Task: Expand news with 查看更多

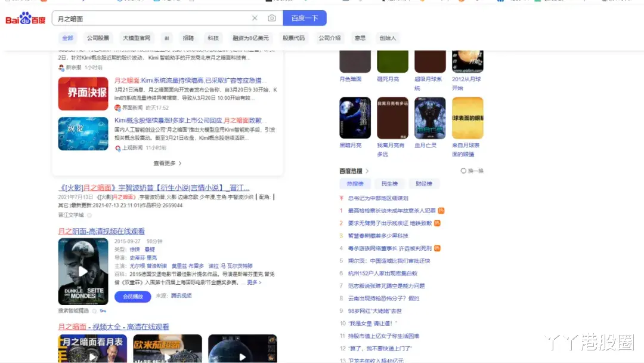Action: click(x=168, y=163)
